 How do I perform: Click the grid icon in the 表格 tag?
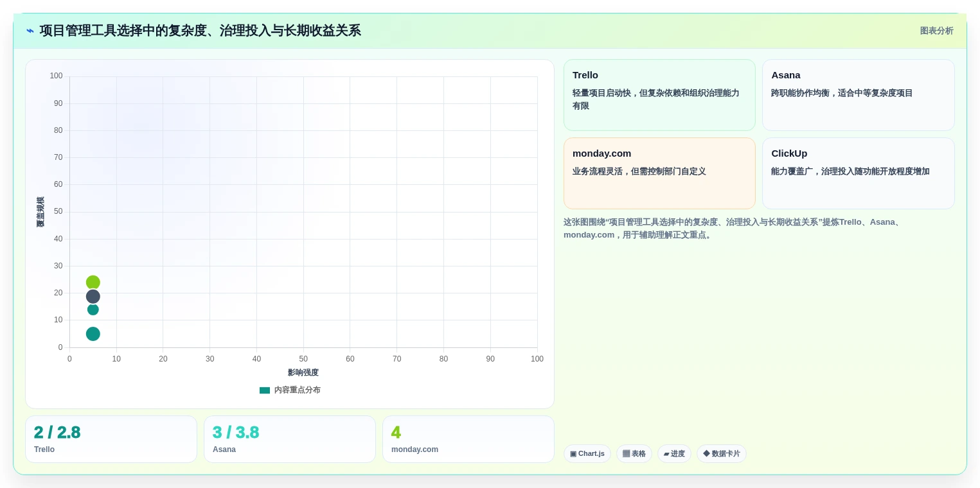626,454
